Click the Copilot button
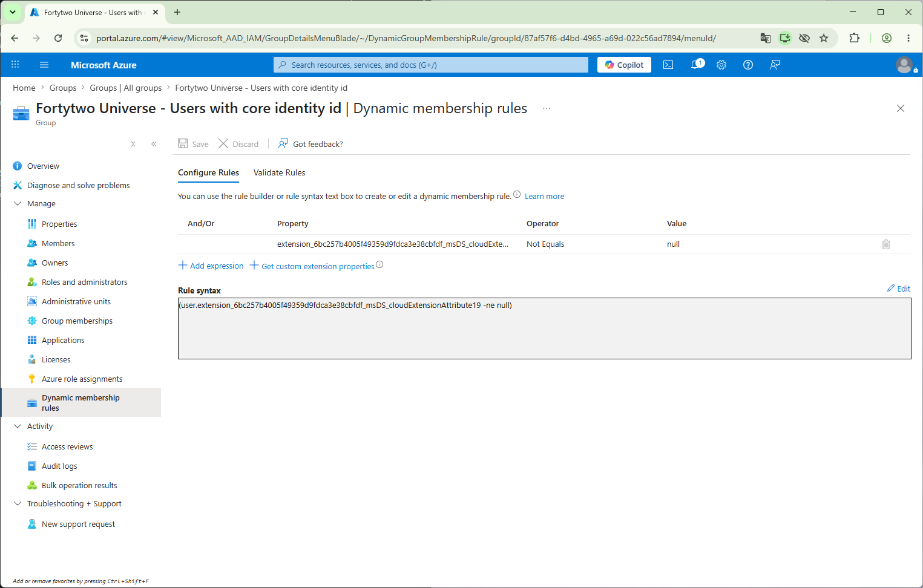Image resolution: width=923 pixels, height=588 pixels. 624,65
